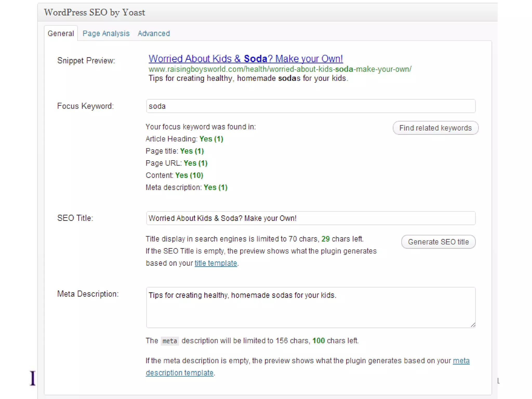Open the Advanced tab
532x399 pixels.
point(154,34)
